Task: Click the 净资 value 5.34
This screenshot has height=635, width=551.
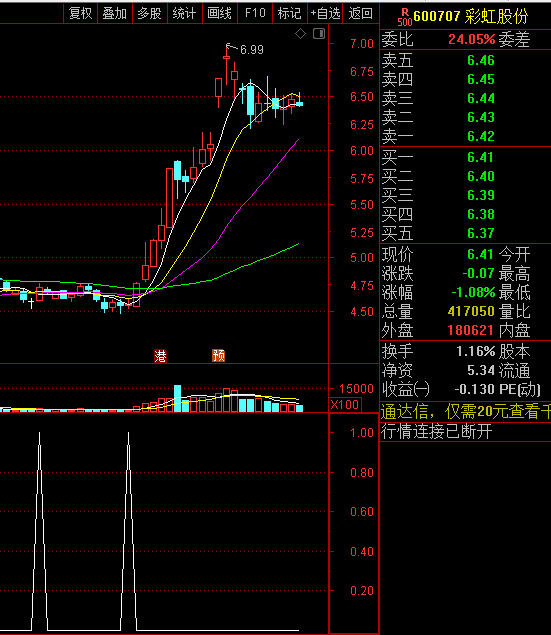Action: coord(481,370)
